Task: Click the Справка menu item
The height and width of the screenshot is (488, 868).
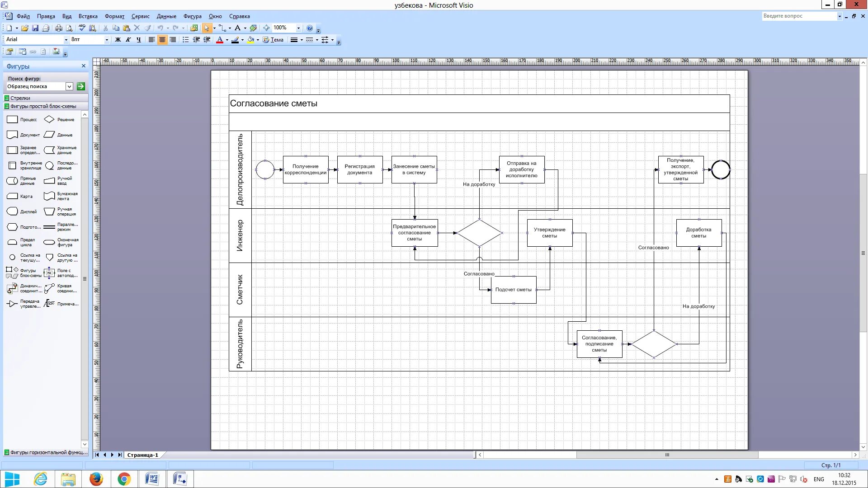Action: pyautogui.click(x=238, y=16)
